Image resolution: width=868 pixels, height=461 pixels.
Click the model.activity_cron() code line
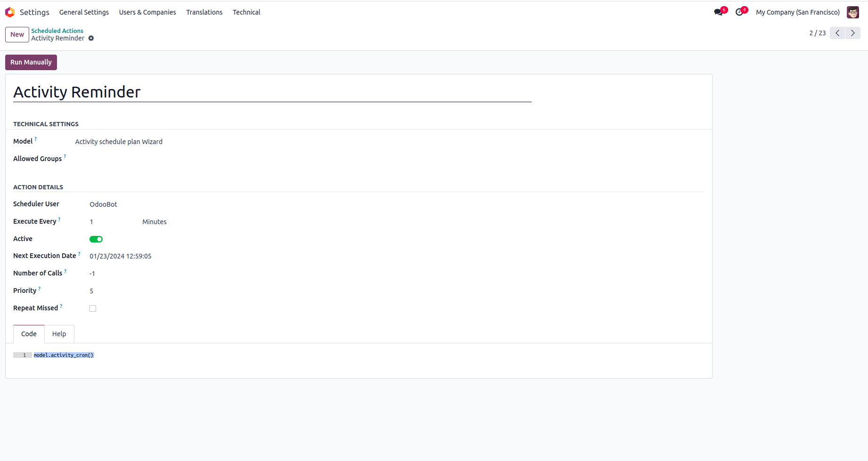click(64, 355)
